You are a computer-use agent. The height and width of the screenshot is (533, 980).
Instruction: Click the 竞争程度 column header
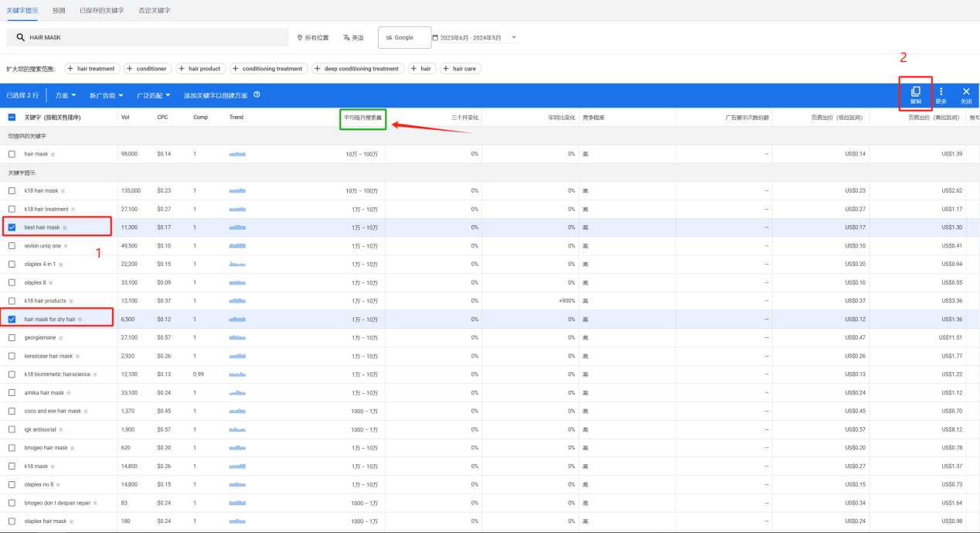point(594,118)
